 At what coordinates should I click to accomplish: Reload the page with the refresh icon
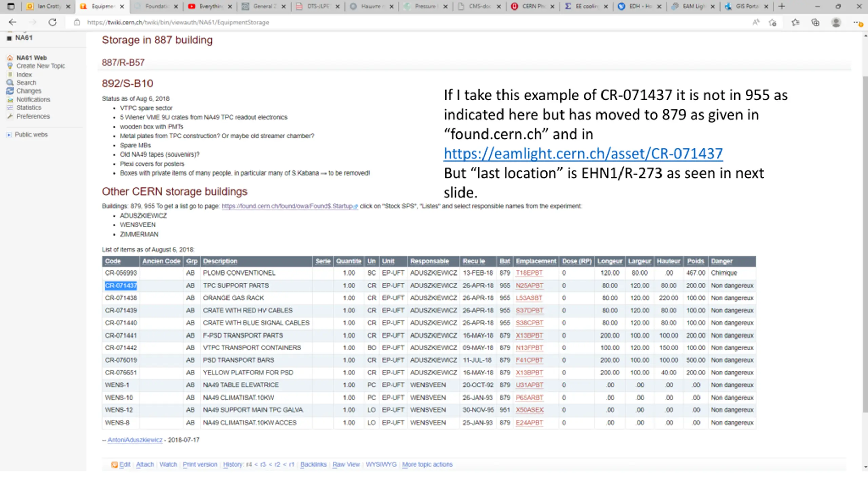(x=52, y=22)
